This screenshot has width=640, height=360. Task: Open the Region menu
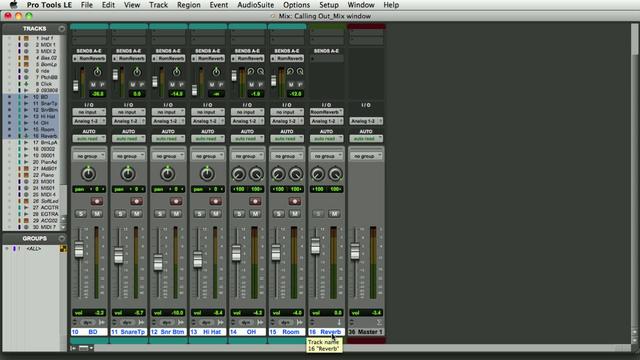click(189, 5)
